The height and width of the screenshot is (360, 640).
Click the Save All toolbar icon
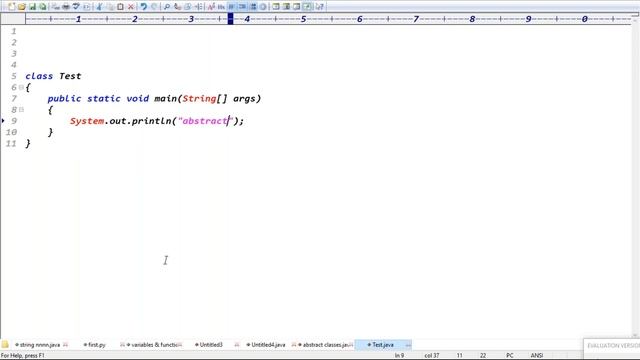42,7
